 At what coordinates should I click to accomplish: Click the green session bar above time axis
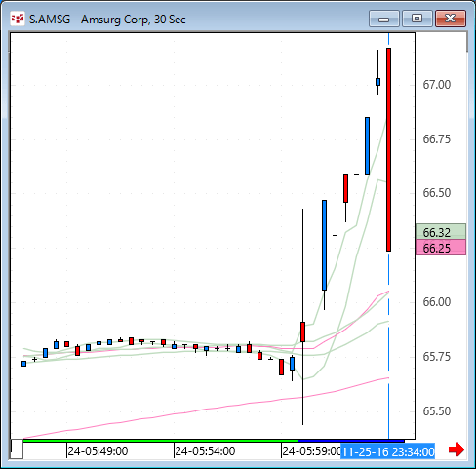[x=160, y=441]
